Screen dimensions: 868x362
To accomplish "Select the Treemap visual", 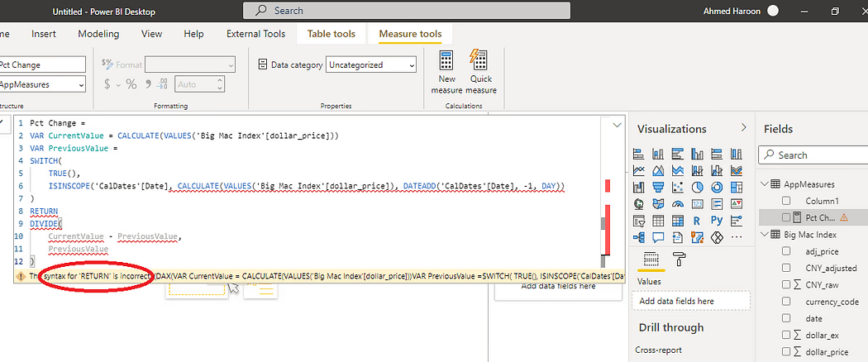I will 737,187.
